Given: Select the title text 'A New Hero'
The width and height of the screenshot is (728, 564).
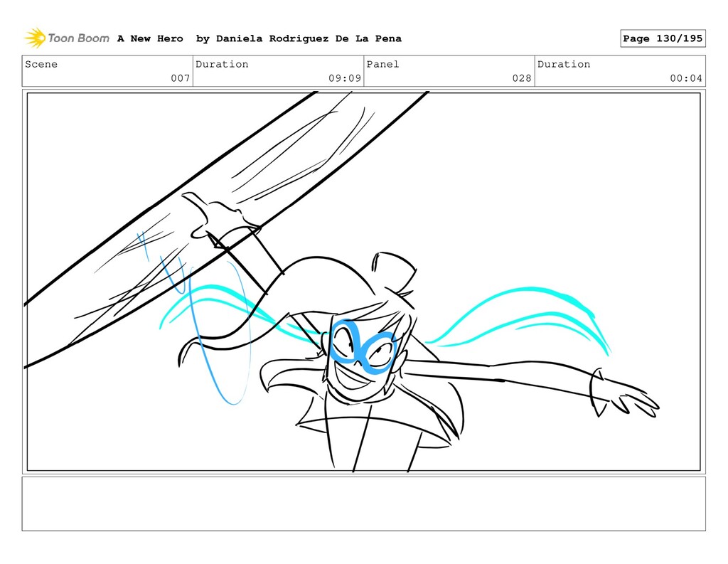Looking at the screenshot, I should (x=150, y=38).
